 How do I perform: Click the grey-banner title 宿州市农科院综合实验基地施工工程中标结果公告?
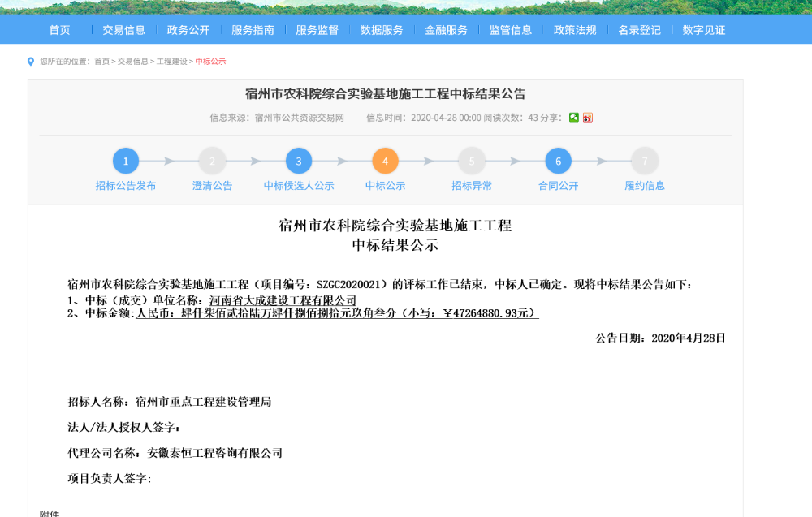click(x=385, y=93)
